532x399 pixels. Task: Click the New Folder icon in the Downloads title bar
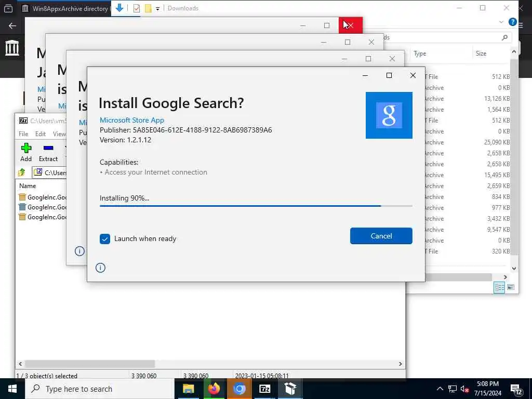coord(148,8)
